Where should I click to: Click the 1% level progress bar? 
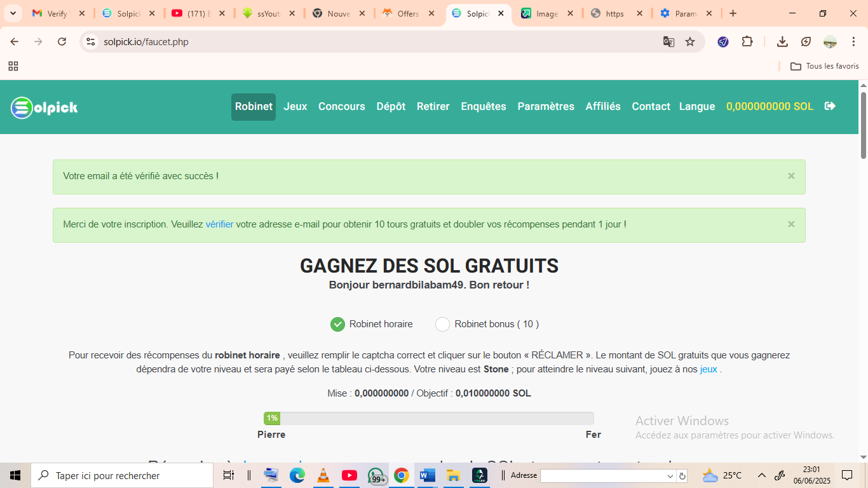428,418
